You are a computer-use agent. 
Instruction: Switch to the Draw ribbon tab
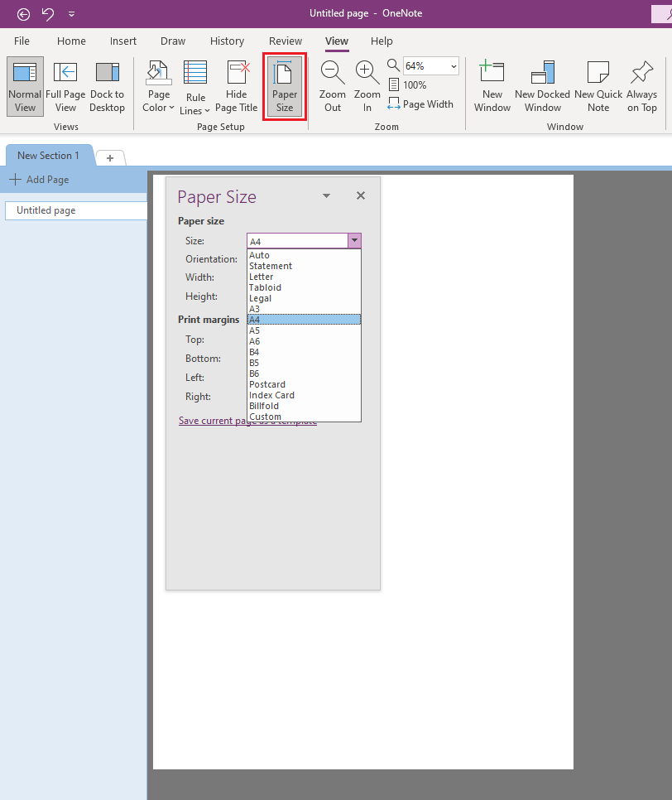(173, 41)
